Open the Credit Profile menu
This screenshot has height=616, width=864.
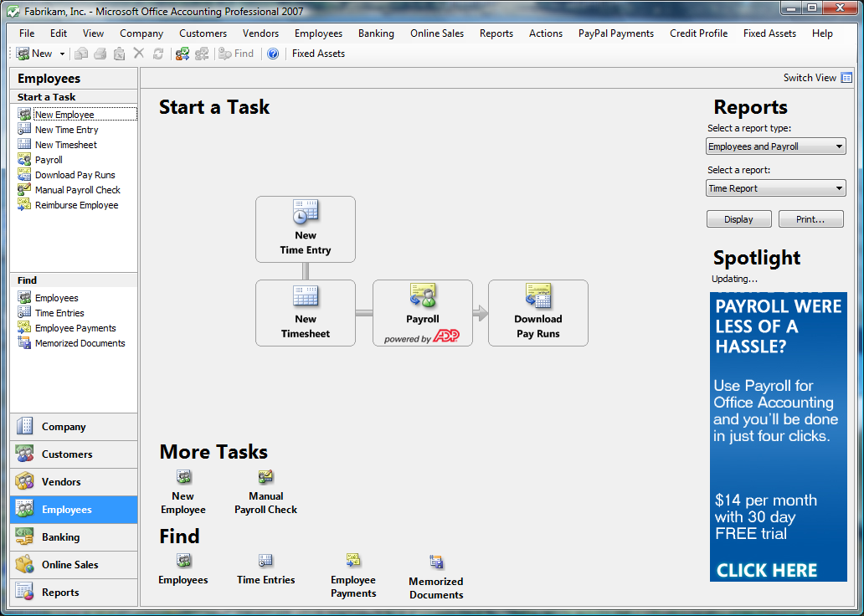click(x=699, y=33)
